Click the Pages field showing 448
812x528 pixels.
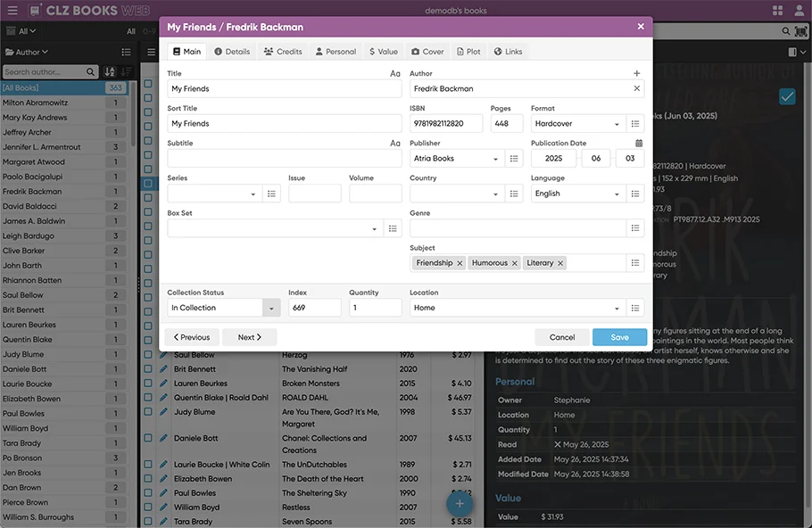pyautogui.click(x=507, y=124)
